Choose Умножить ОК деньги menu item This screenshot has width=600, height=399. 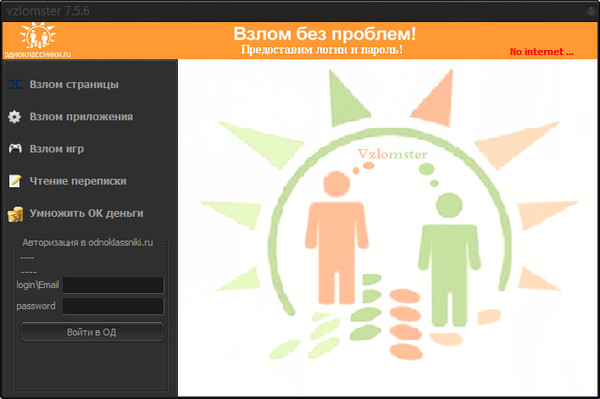click(86, 213)
